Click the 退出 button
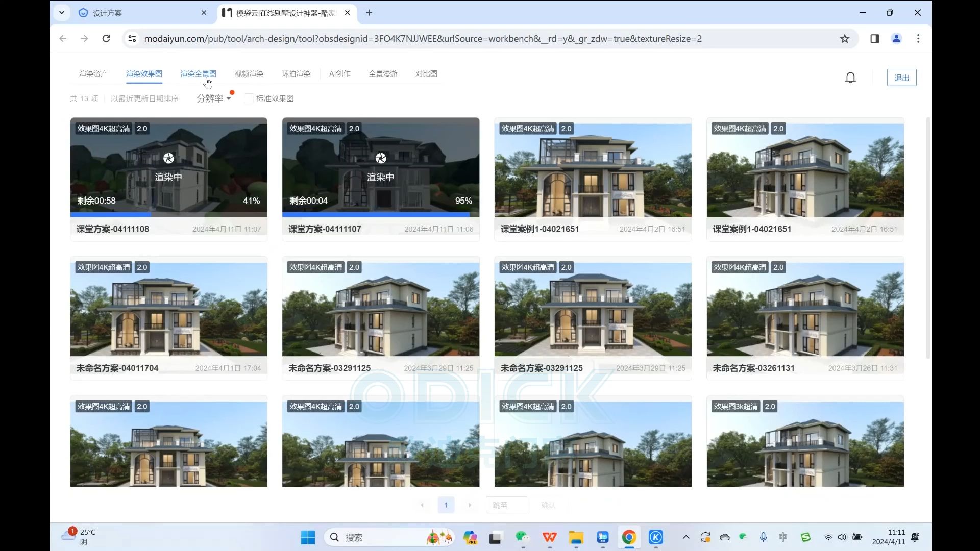This screenshot has height=551, width=980. pyautogui.click(x=901, y=78)
